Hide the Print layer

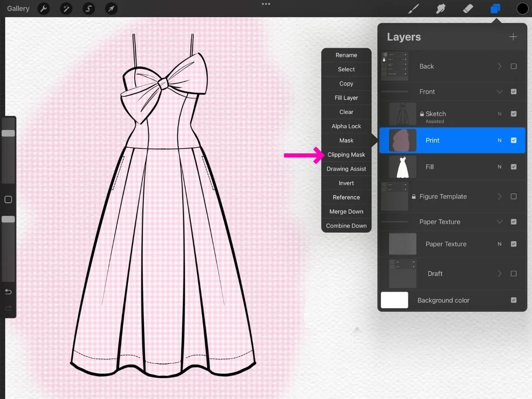coord(514,141)
